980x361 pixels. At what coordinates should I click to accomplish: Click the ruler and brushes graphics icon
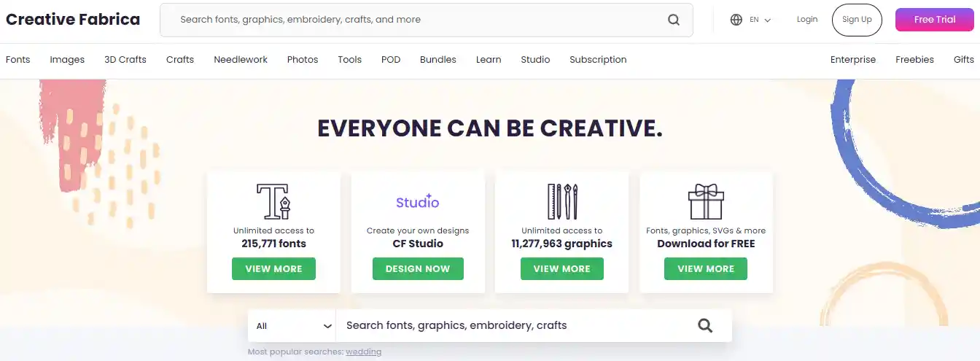point(562,202)
